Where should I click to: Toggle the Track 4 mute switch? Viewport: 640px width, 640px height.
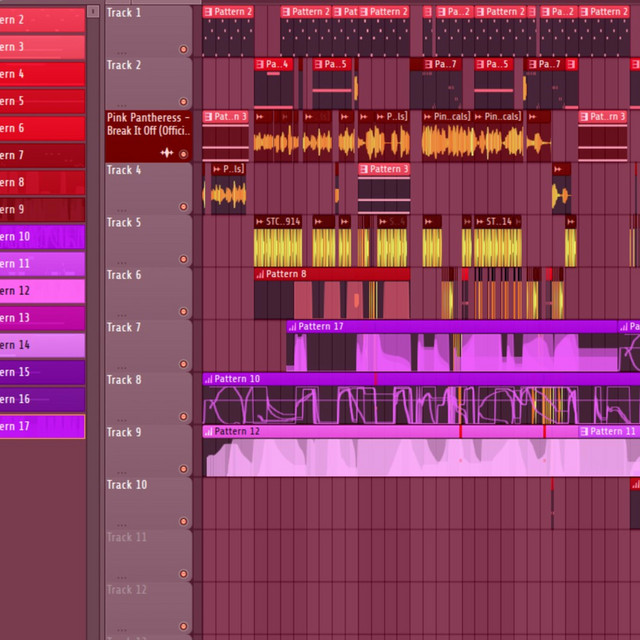[x=184, y=207]
